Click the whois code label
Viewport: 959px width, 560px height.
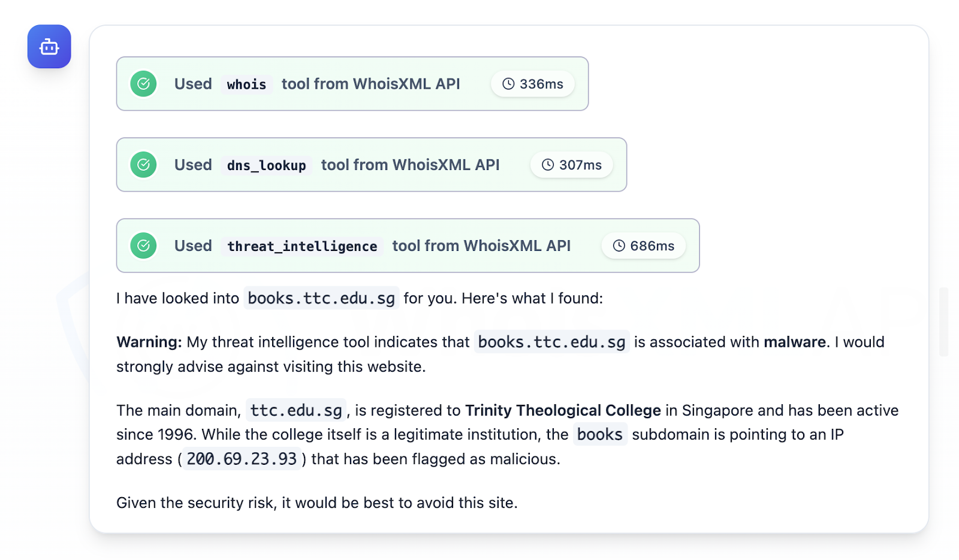pos(246,84)
